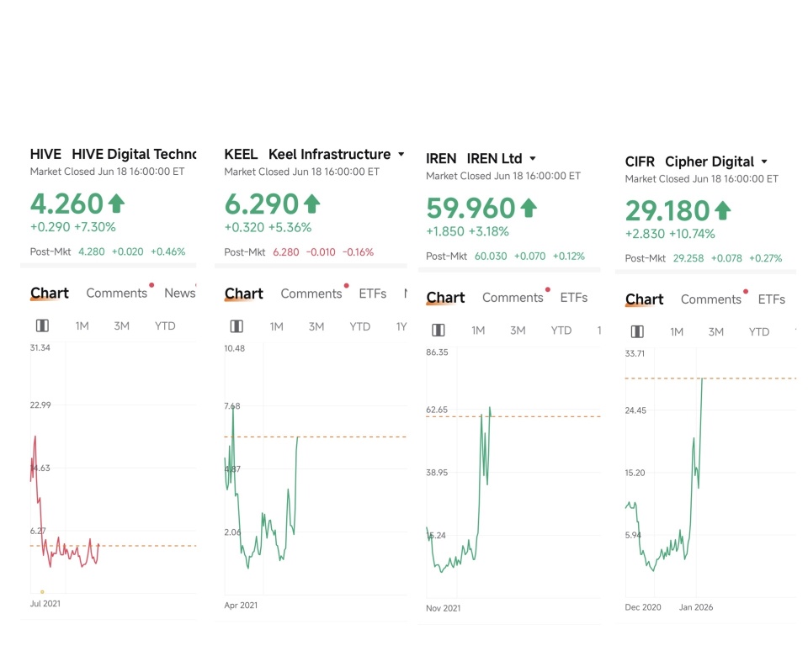Select the 3M range on KEEL chart
The height and width of the screenshot is (672, 808).
click(316, 326)
